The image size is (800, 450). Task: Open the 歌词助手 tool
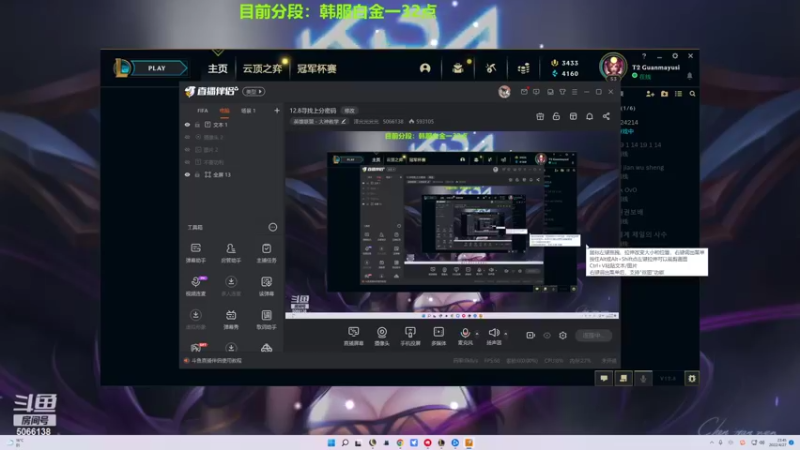[x=266, y=319]
